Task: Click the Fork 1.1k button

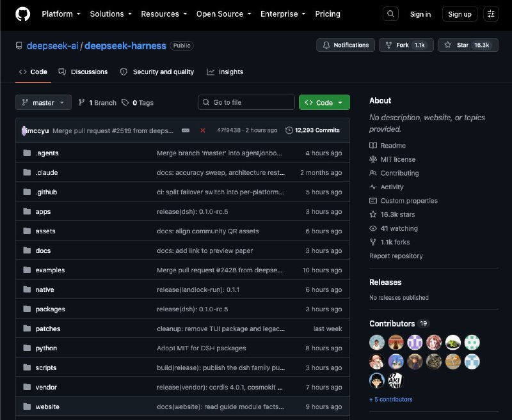Action: point(406,45)
